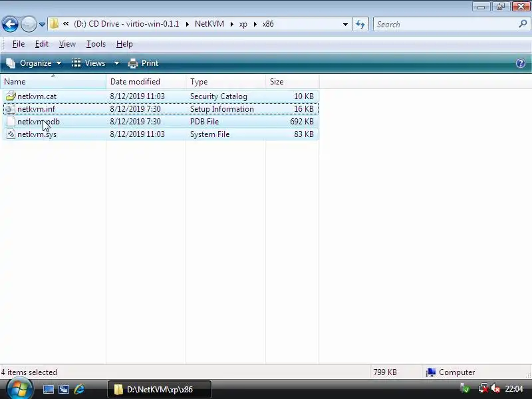Click the folder icon in the address bar
This screenshot has height=399, width=532.
[54, 24]
